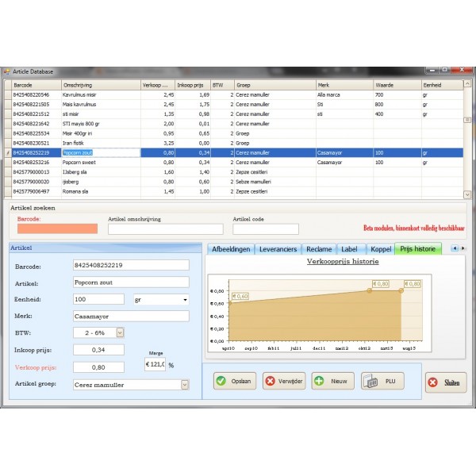Click the PLU register icon

tap(370, 382)
